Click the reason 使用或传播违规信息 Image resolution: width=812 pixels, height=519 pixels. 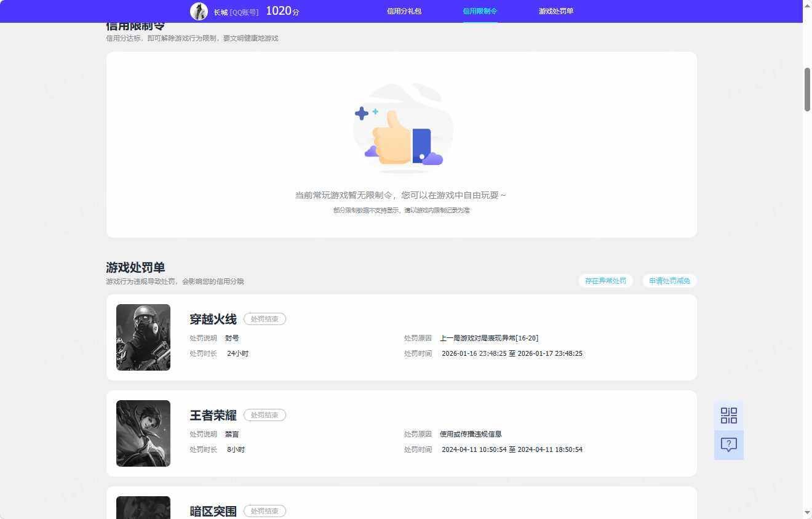point(471,434)
